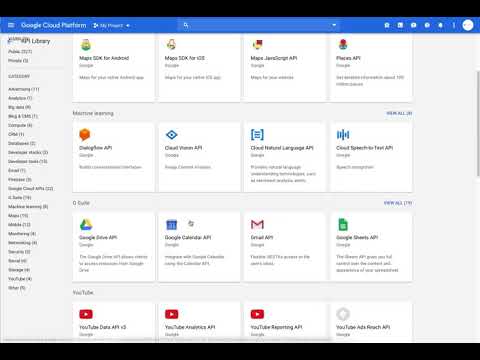The width and height of the screenshot is (480, 360).
Task: Open the hamburger navigation menu
Action: pyautogui.click(x=11, y=25)
